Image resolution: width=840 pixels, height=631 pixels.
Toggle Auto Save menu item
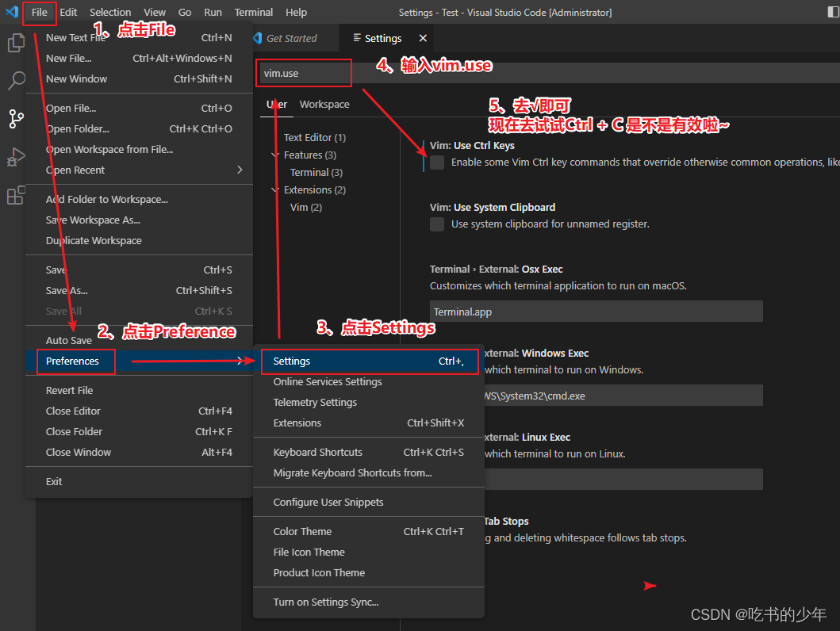pyautogui.click(x=139, y=340)
